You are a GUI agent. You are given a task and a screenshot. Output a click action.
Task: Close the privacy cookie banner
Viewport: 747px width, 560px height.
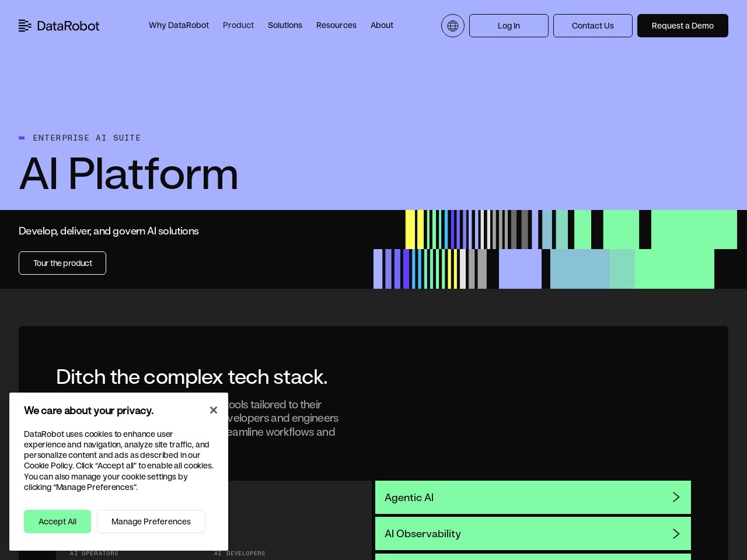[x=214, y=410]
